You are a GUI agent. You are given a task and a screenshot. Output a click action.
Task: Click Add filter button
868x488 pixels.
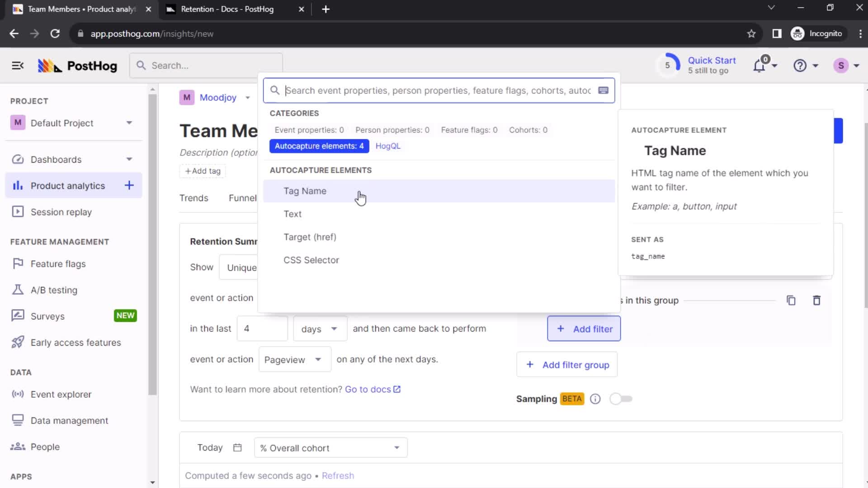pos(584,329)
